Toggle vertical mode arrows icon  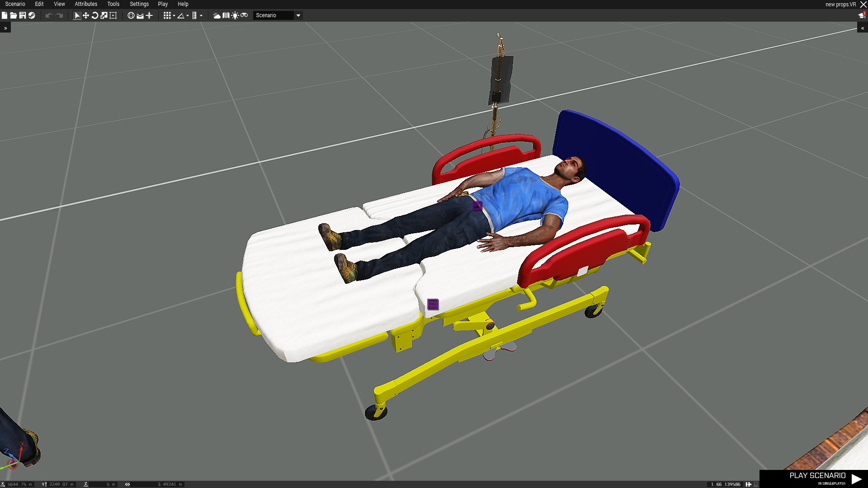click(x=149, y=15)
